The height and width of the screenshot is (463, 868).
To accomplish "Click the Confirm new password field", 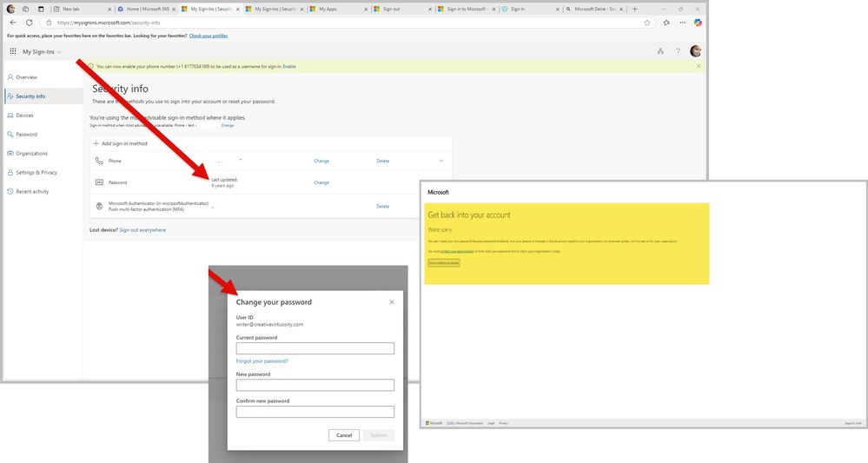I will [315, 412].
